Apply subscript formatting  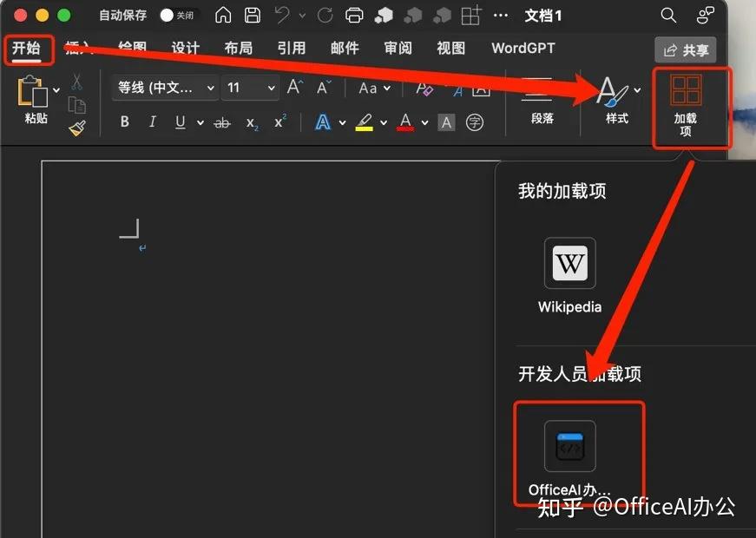(x=252, y=122)
